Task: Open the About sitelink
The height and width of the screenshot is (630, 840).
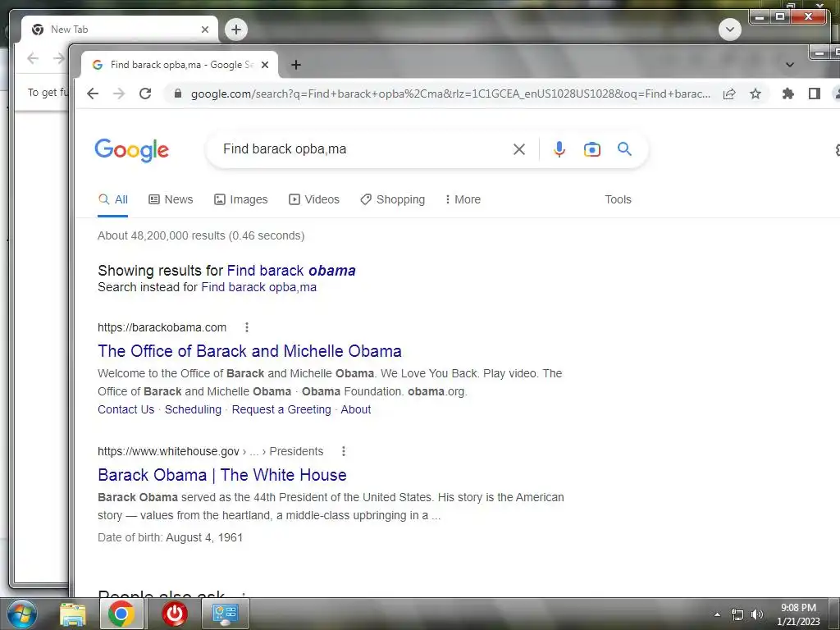Action: 356,410
